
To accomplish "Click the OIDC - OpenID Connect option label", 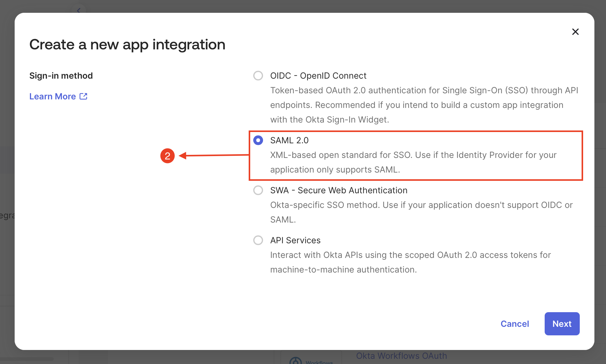I will pyautogui.click(x=318, y=76).
